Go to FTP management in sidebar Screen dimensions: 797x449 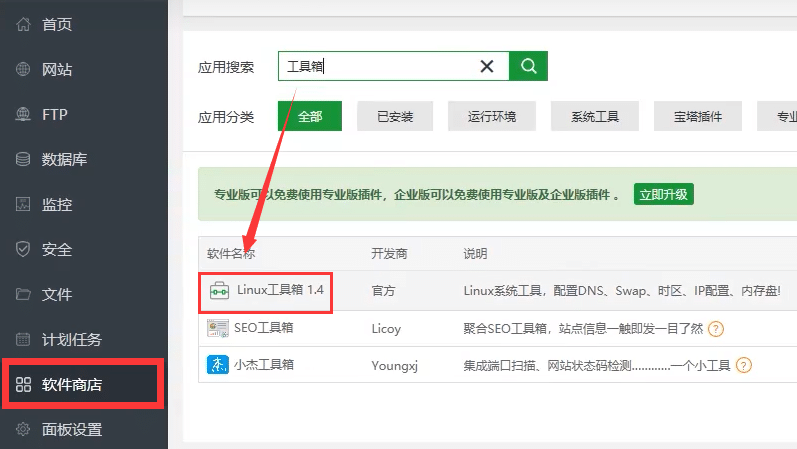tap(54, 115)
